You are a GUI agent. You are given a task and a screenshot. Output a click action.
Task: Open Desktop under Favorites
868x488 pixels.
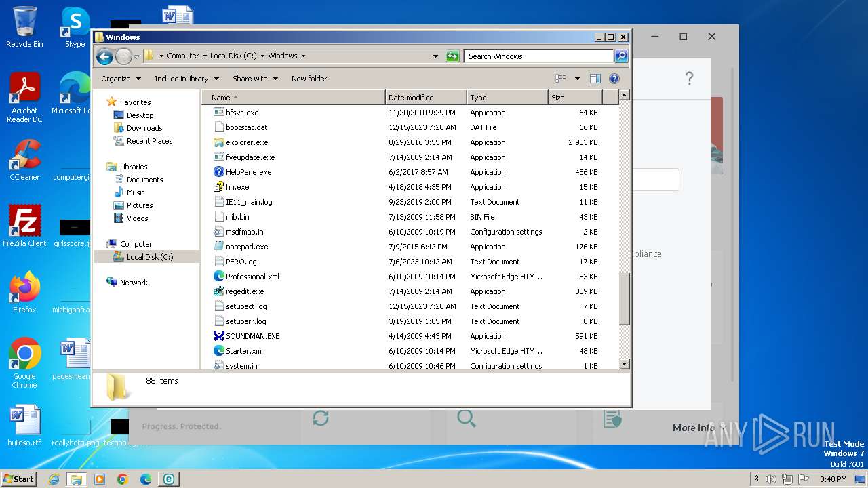(x=140, y=115)
